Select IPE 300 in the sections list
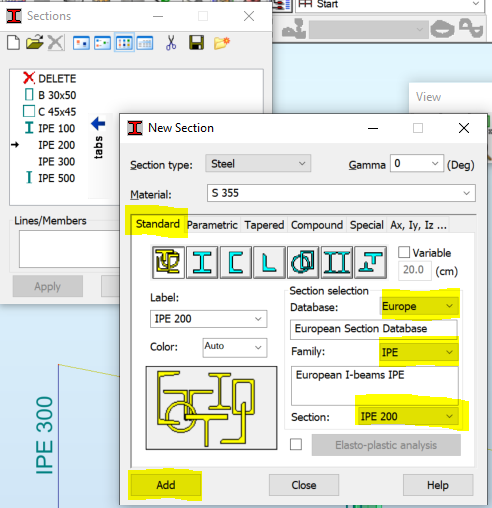 coord(56,162)
